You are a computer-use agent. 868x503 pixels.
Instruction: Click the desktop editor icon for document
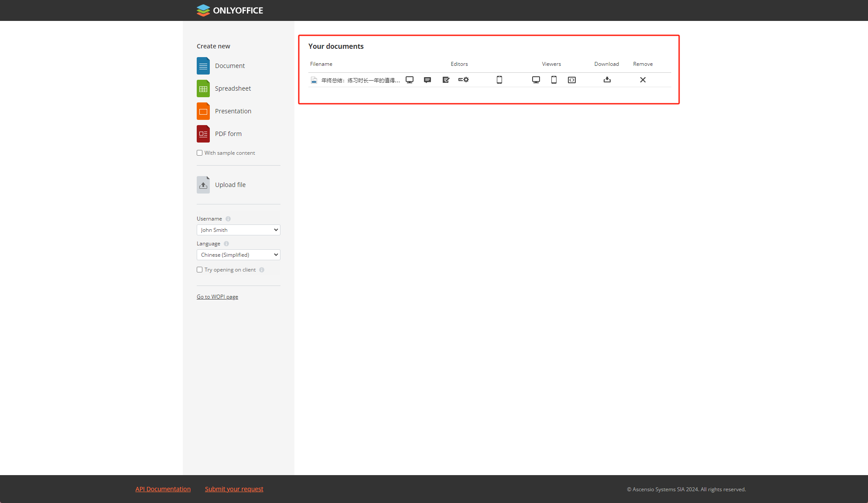410,79
